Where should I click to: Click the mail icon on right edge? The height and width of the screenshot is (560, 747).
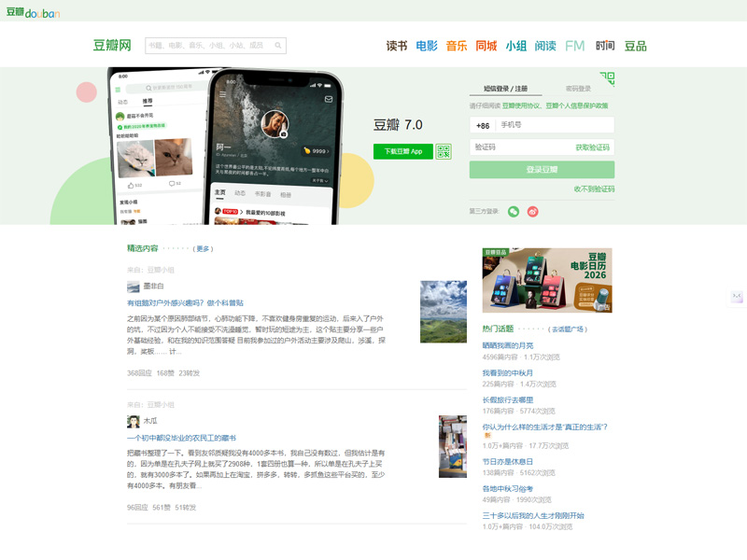pos(737,297)
